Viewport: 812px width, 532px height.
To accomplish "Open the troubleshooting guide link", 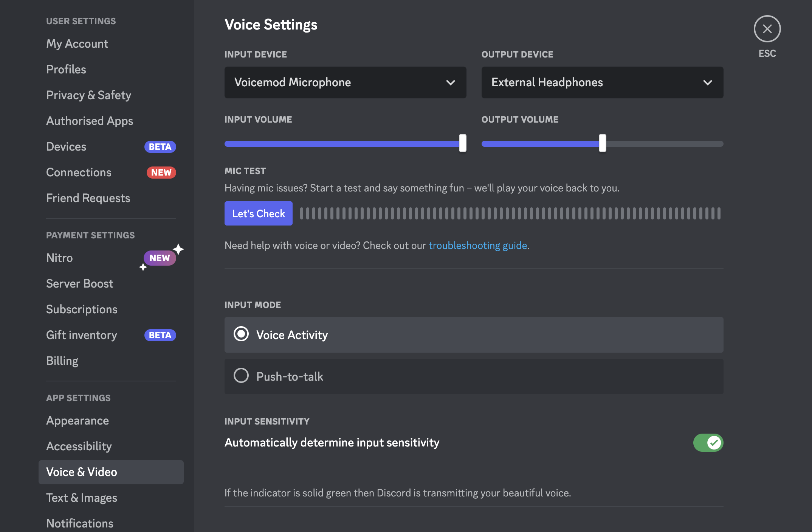I will tap(478, 245).
